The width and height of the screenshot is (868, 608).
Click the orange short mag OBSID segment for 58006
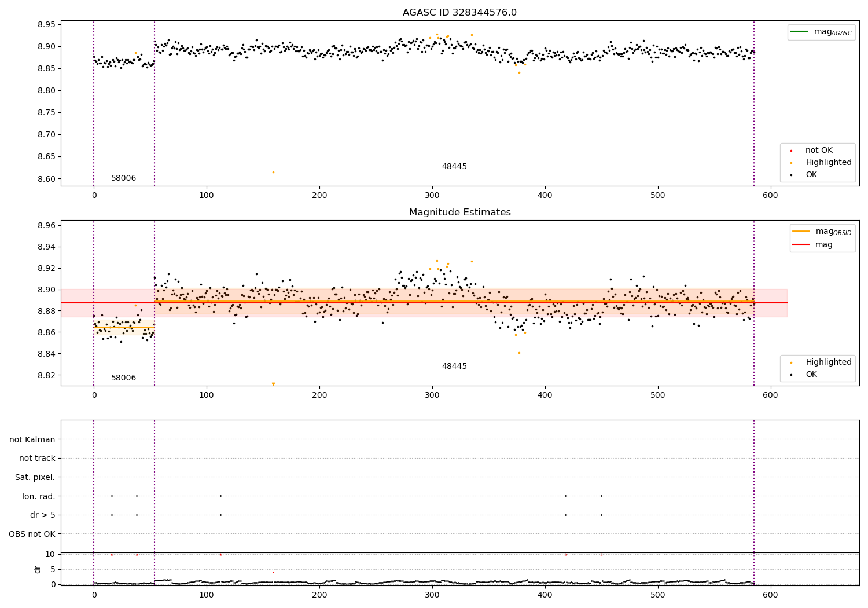point(124,327)
